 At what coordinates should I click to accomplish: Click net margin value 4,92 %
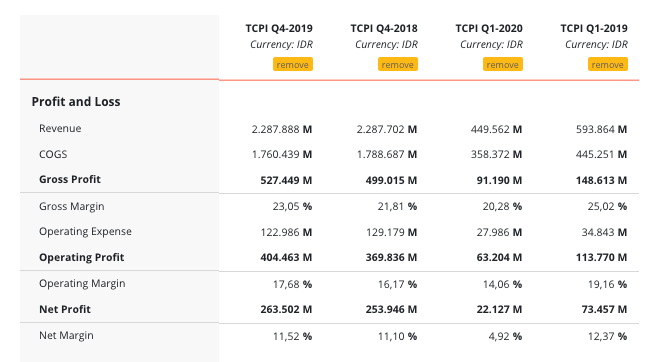click(505, 336)
